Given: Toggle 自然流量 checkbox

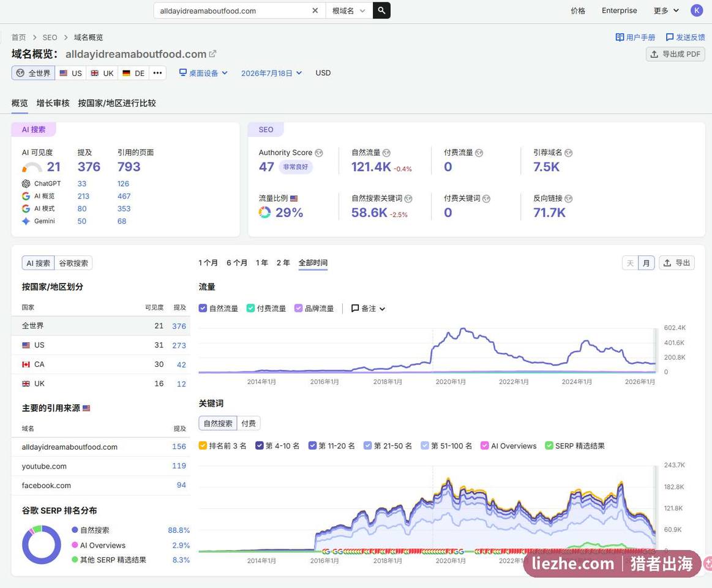Looking at the screenshot, I should (x=203, y=308).
